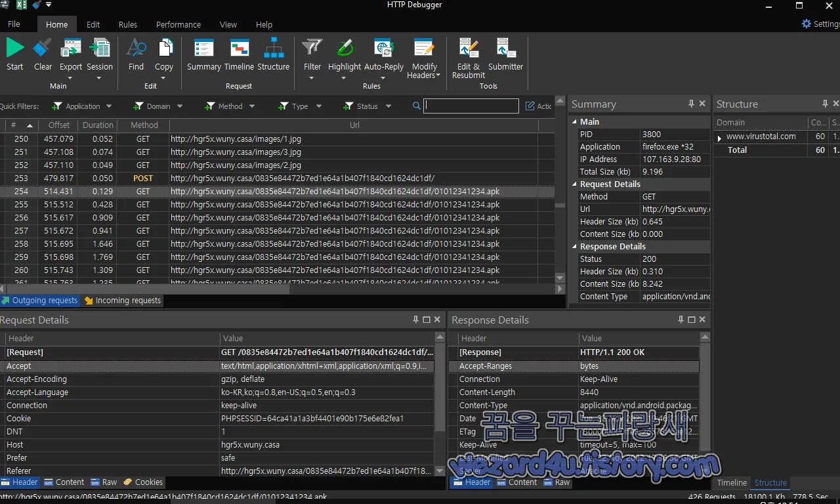Pin the Response Details panel
This screenshot has height=504, width=840.
[x=681, y=320]
